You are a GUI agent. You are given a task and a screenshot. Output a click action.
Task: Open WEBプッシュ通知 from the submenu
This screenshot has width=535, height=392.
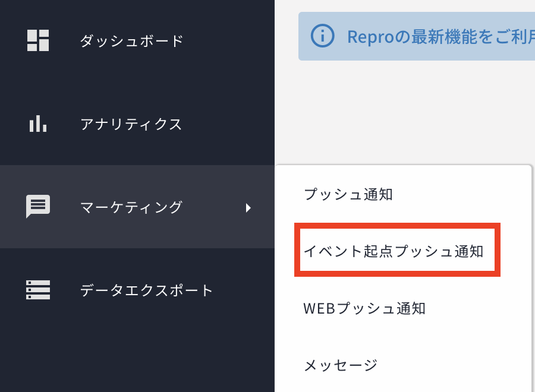[364, 308]
